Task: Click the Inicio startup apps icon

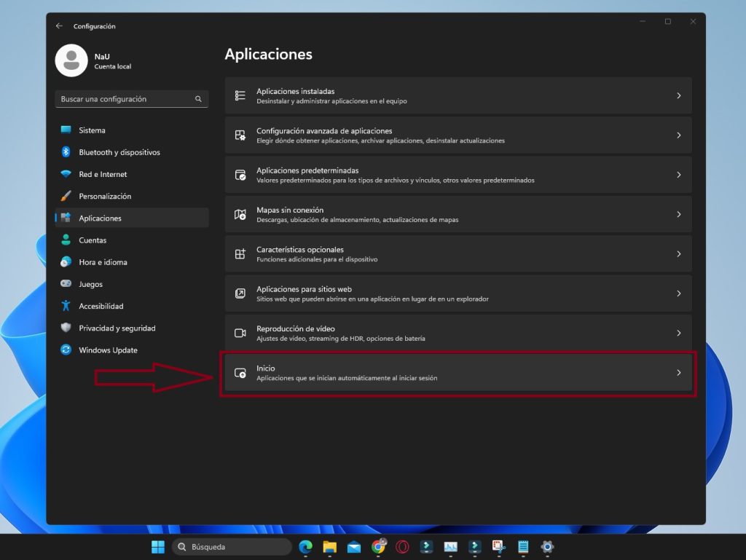Action: [240, 372]
